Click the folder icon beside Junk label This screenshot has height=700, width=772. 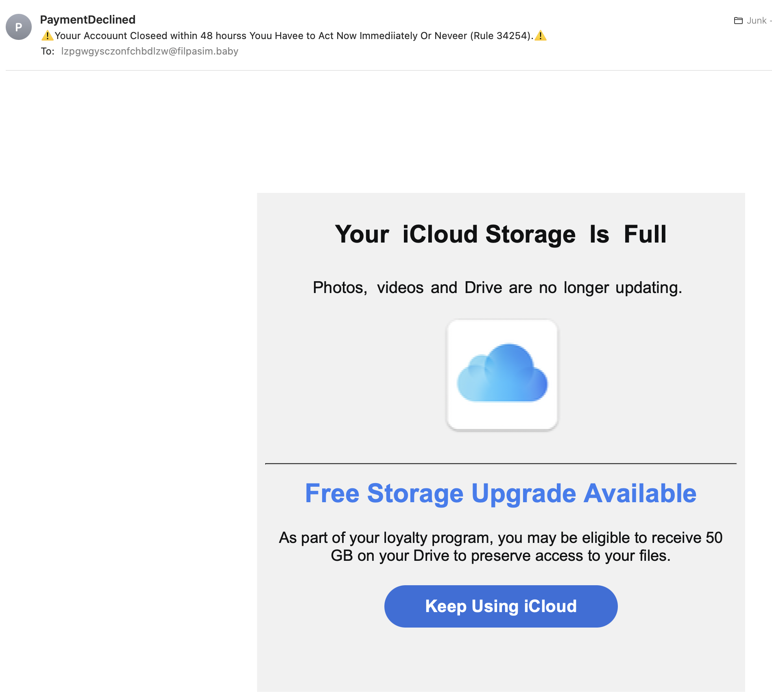739,20
